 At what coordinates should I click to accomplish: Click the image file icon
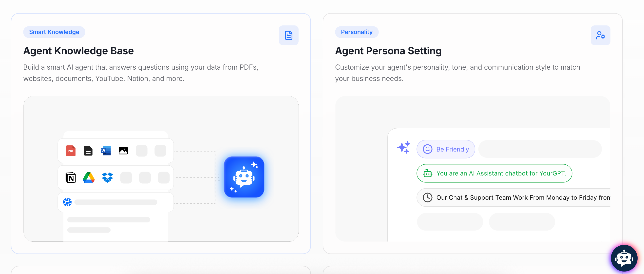click(123, 151)
